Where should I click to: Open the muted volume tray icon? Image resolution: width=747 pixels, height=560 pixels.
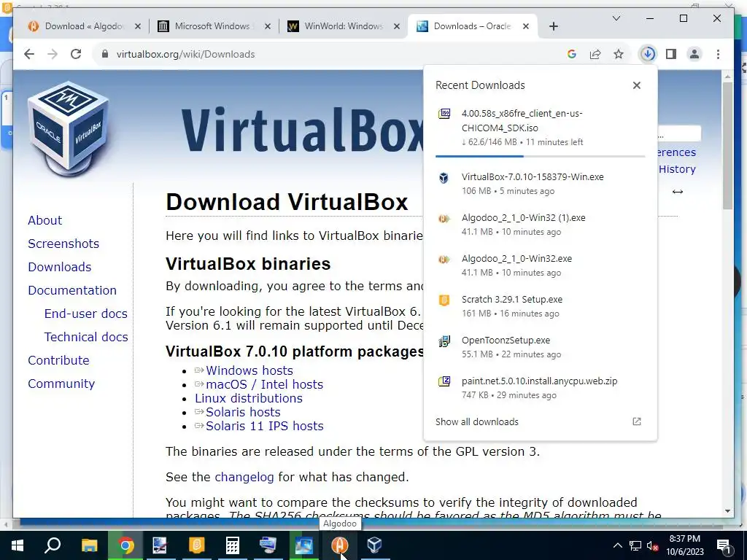coord(652,545)
